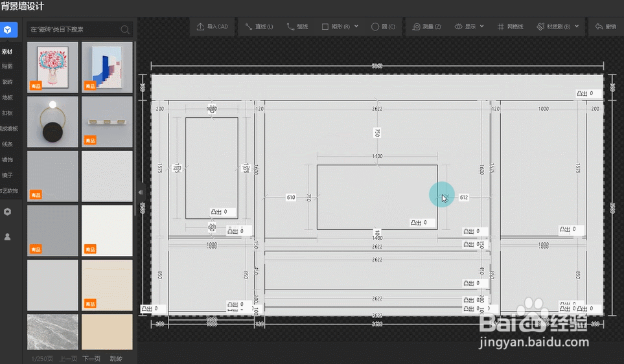Expand the 显示 display dropdown arrow

pyautogui.click(x=482, y=27)
